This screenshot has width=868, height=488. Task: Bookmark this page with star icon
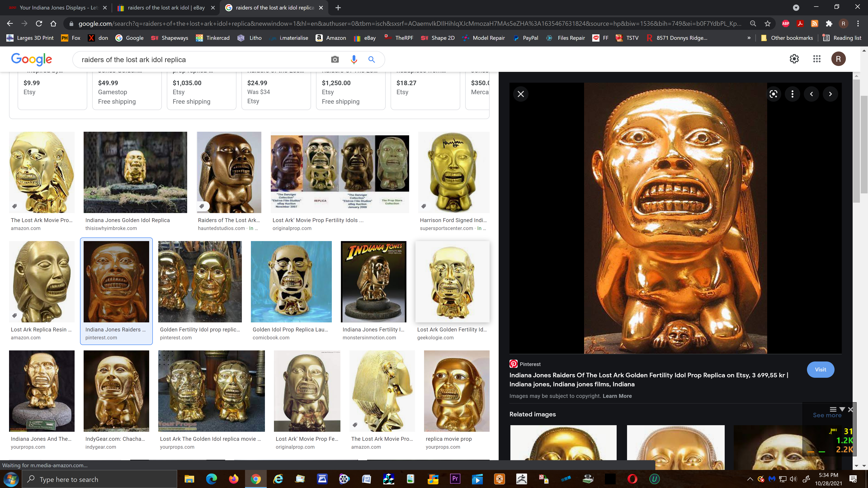(768, 23)
